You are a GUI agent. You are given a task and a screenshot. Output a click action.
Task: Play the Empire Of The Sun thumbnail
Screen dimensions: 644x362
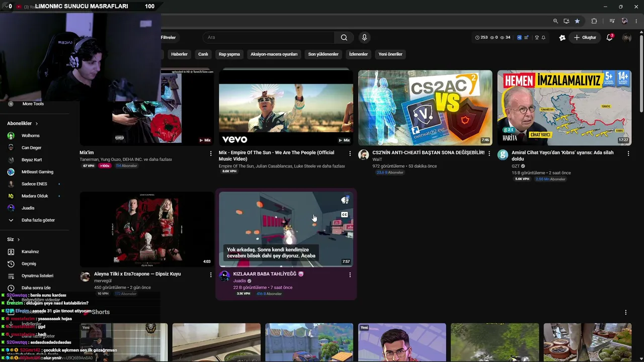click(286, 108)
